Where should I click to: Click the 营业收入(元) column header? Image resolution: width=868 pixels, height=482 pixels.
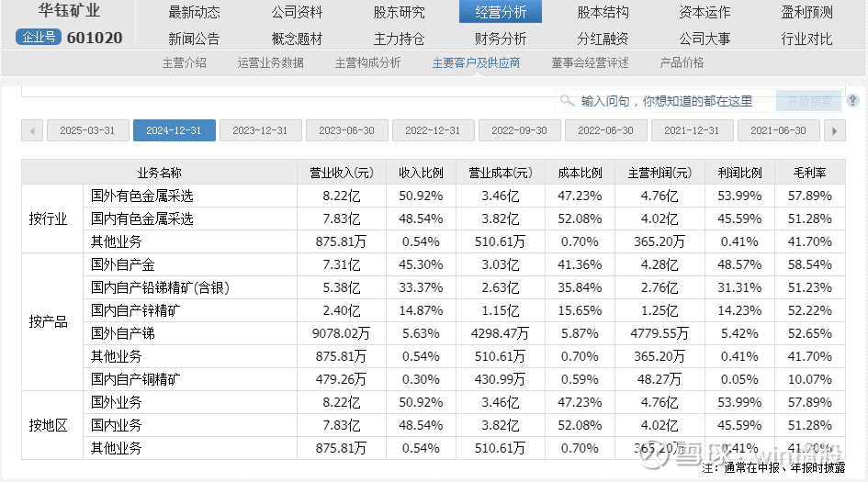[x=331, y=173]
